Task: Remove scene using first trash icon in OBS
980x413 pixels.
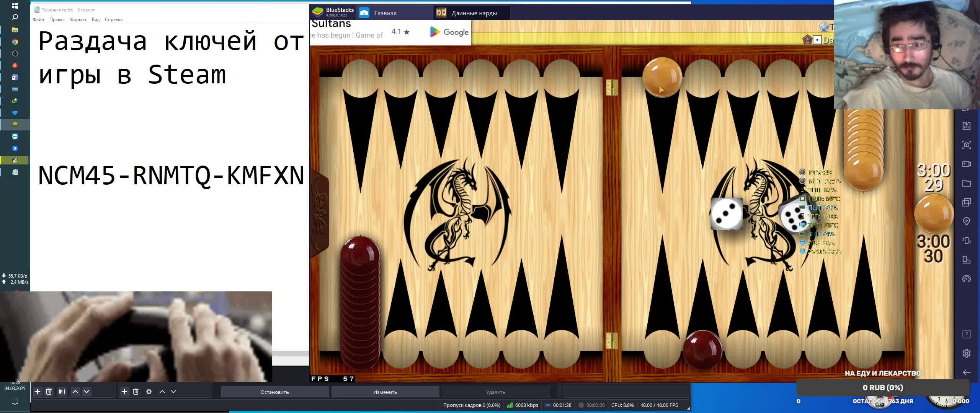Action: (49, 392)
